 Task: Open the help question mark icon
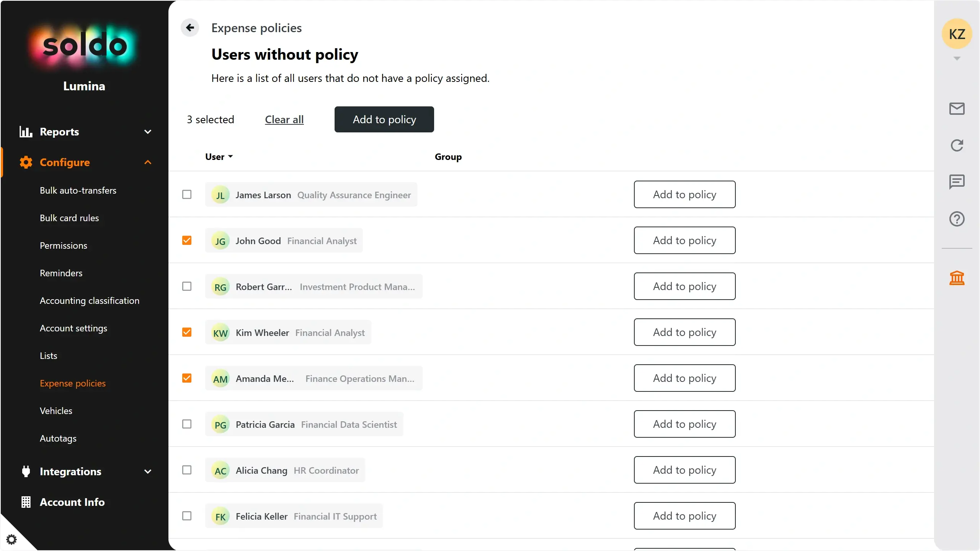click(x=957, y=219)
